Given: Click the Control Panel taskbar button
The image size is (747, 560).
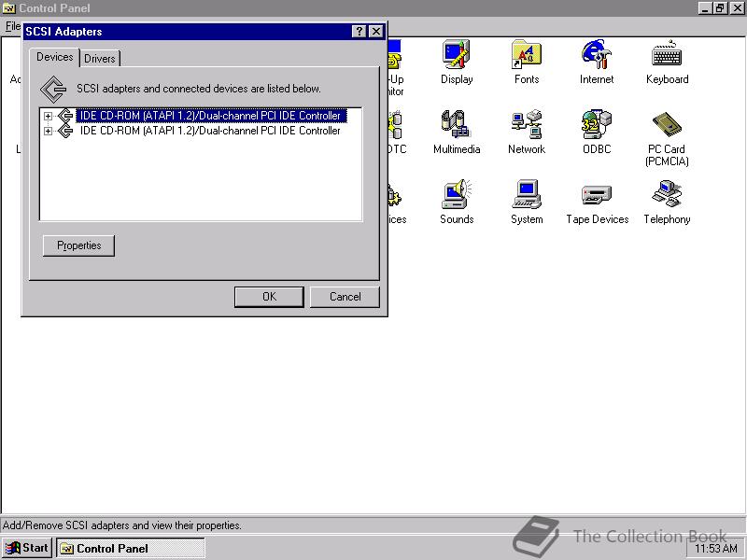Looking at the screenshot, I should pyautogui.click(x=131, y=548).
